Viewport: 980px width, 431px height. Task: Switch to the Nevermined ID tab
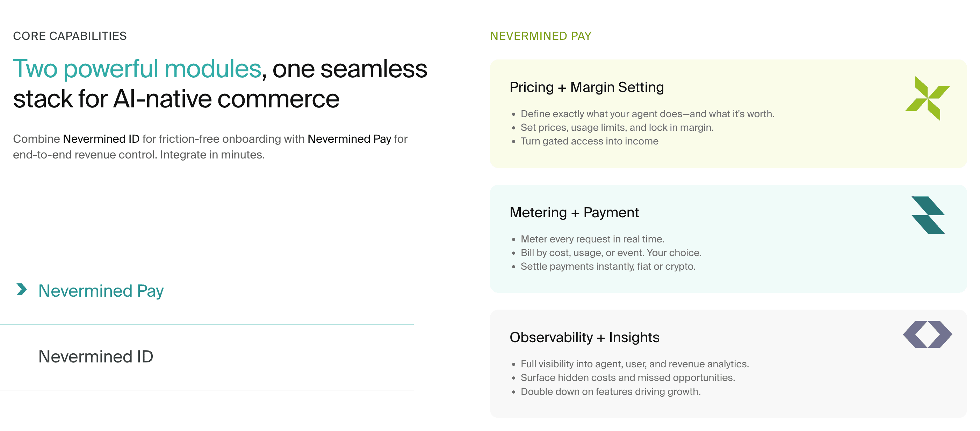95,357
